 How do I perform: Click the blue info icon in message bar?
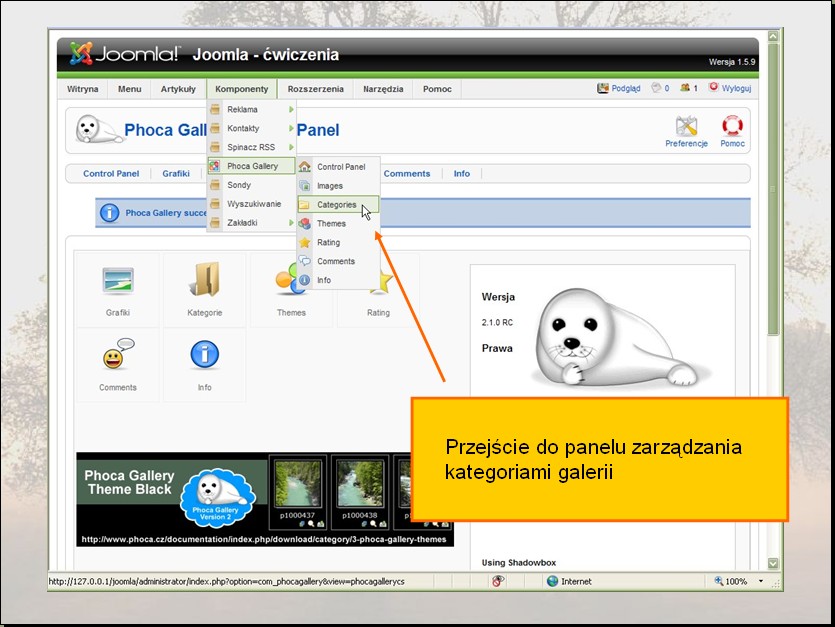tap(110, 213)
